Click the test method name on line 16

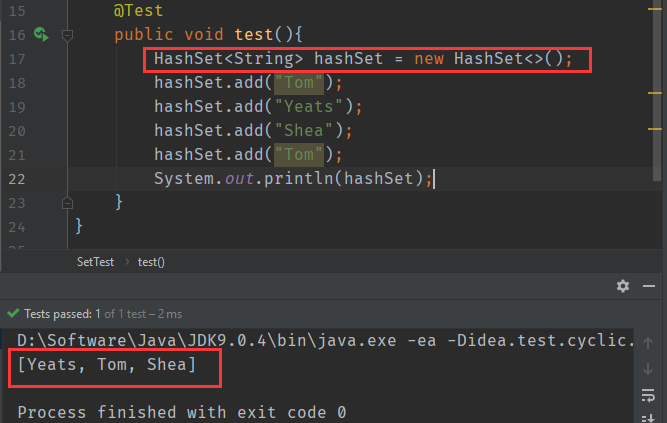[254, 34]
